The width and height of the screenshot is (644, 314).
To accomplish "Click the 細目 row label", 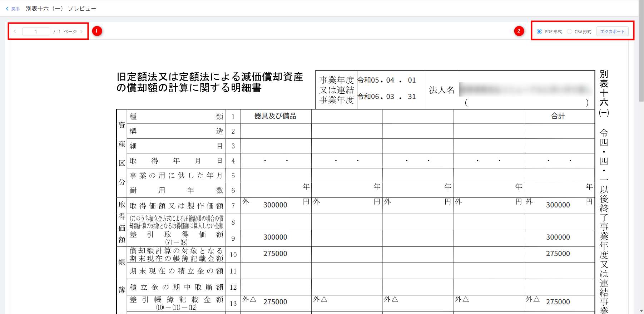I will pyautogui.click(x=177, y=146).
